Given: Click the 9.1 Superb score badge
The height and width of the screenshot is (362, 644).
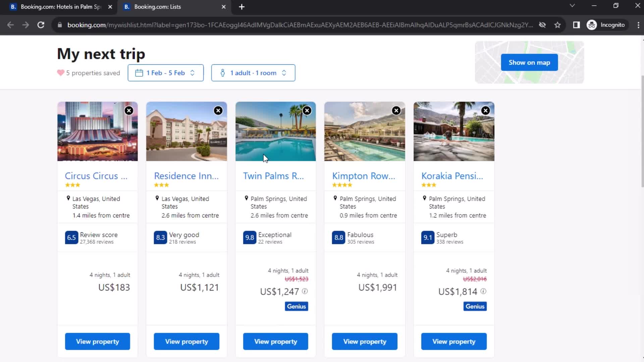Looking at the screenshot, I should (428, 237).
